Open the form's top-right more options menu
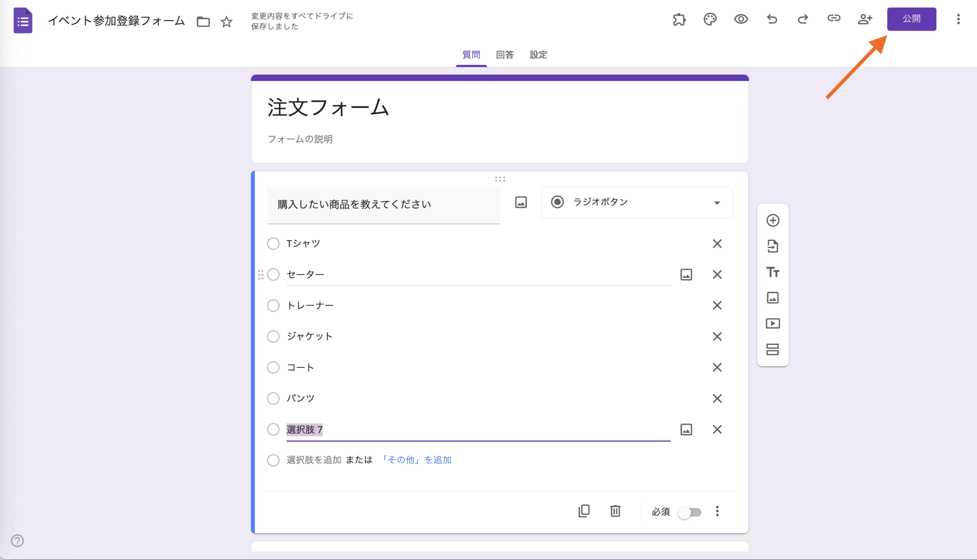Image resolution: width=977 pixels, height=560 pixels. click(x=958, y=19)
